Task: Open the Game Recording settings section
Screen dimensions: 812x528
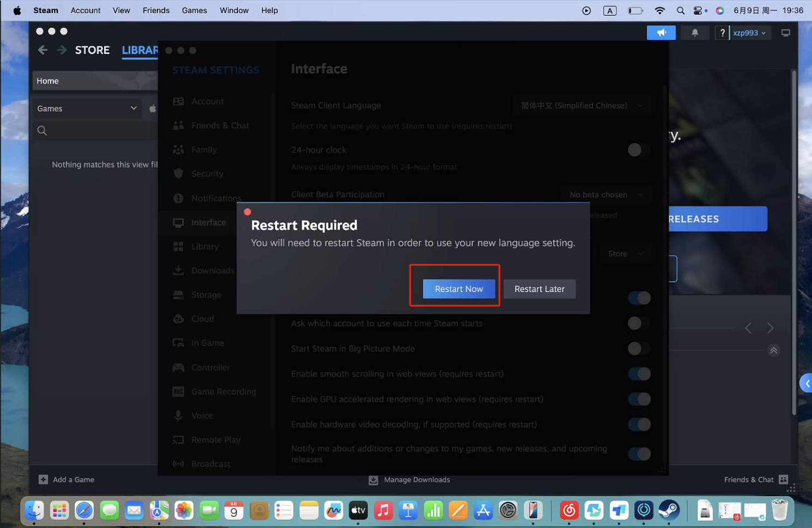Action: [223, 391]
